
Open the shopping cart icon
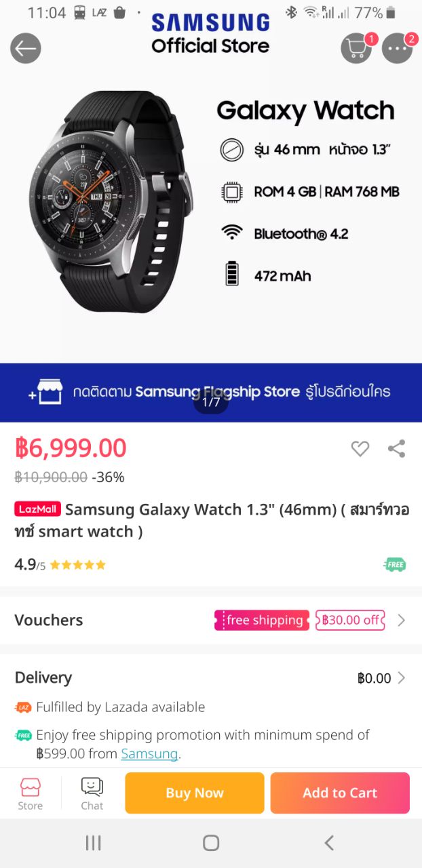356,48
